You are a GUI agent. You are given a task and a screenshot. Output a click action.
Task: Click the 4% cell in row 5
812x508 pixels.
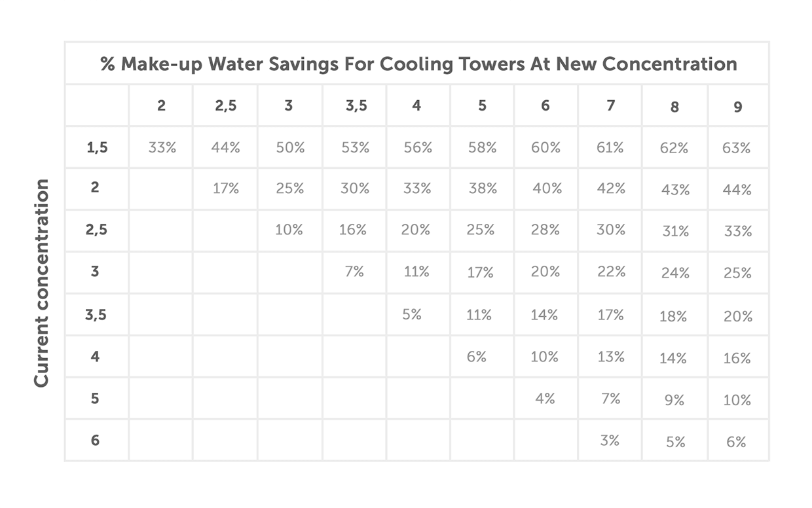point(545,398)
